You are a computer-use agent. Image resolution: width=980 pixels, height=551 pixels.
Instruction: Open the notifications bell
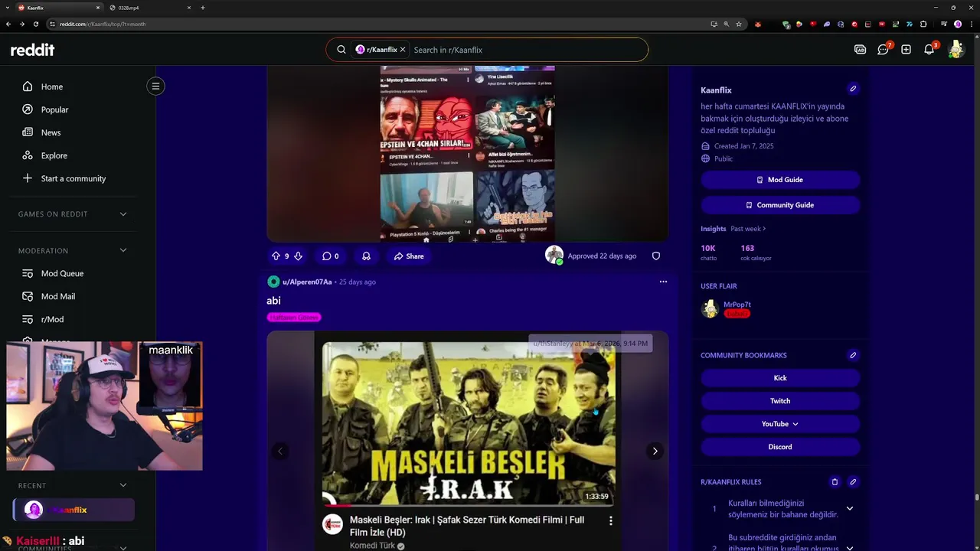click(929, 50)
